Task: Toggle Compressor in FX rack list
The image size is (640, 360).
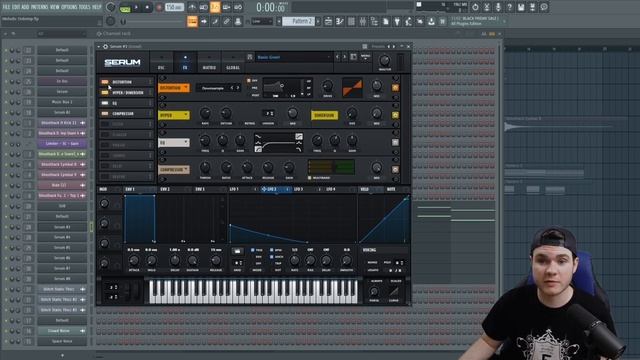Action: [105, 113]
